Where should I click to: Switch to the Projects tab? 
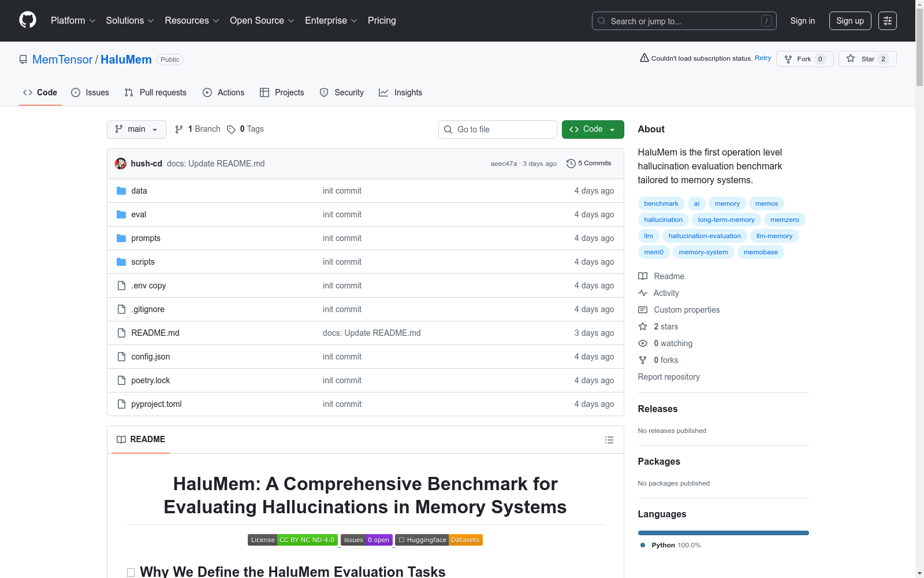click(x=282, y=92)
